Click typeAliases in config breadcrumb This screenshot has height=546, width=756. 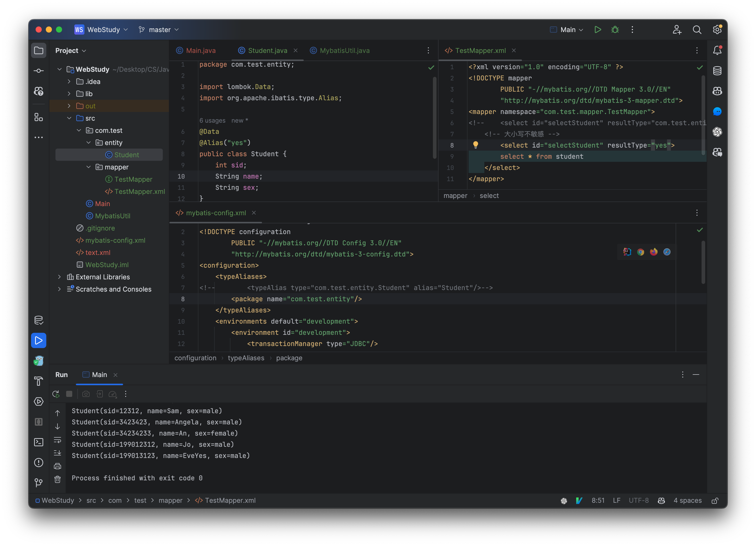246,358
